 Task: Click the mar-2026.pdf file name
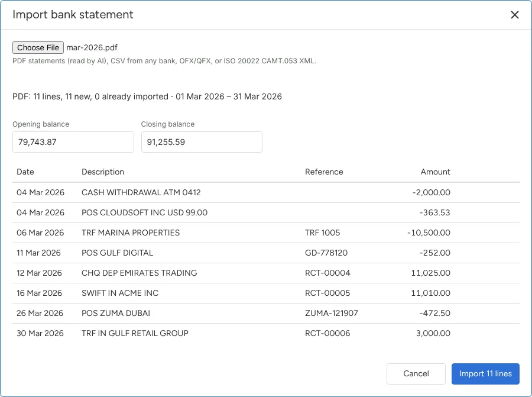[92, 47]
